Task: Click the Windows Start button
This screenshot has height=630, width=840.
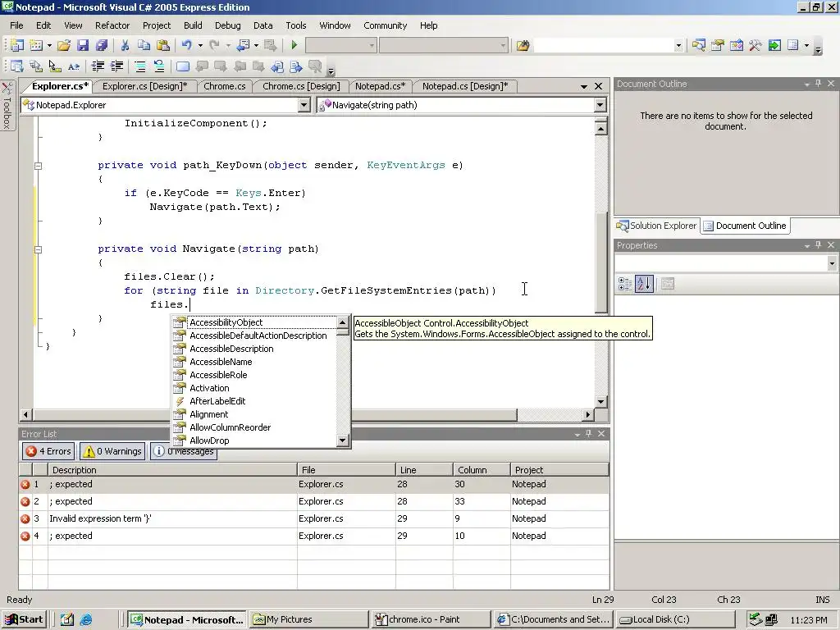Action: (24, 619)
